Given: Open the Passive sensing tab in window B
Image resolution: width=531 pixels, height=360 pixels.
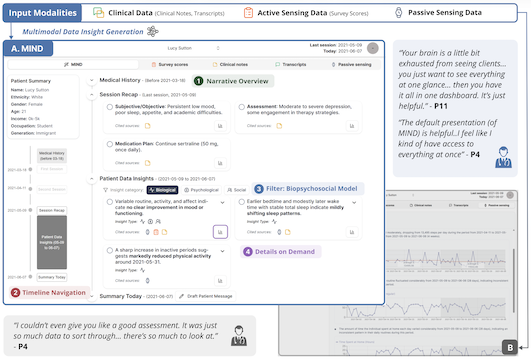Looking at the screenshot, I should pos(497,205).
